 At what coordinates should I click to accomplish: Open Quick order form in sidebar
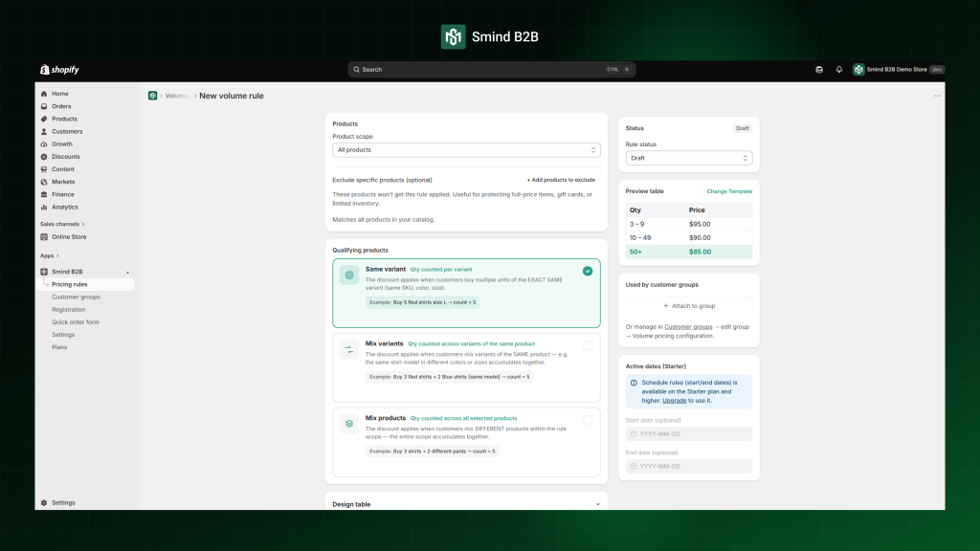(75, 321)
